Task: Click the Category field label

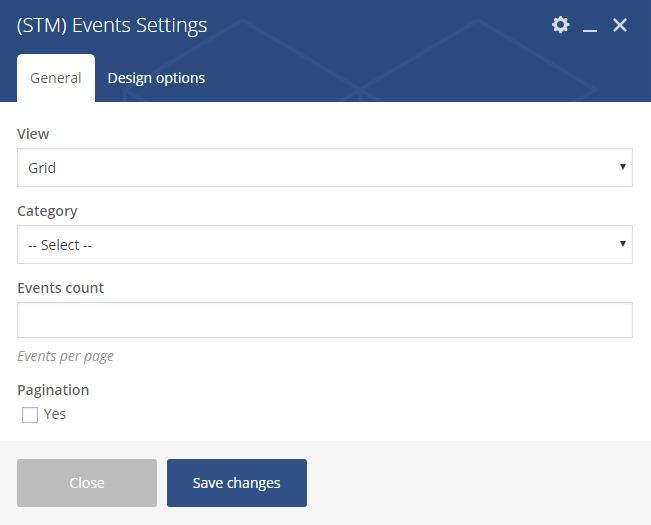Action: (x=47, y=211)
